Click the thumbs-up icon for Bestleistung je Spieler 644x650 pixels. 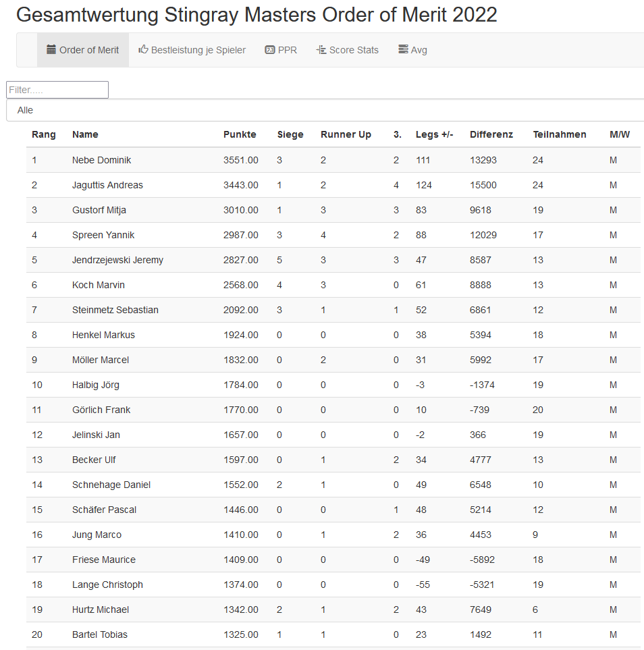click(143, 50)
